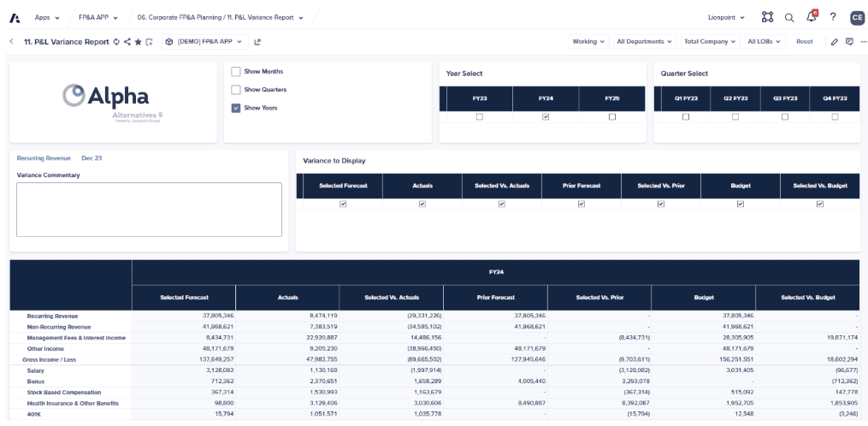Open the notifications bell icon
The width and height of the screenshot is (868, 426).
812,16
